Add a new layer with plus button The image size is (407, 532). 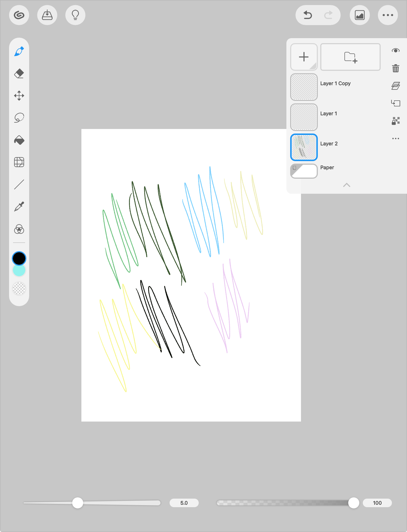(x=304, y=57)
